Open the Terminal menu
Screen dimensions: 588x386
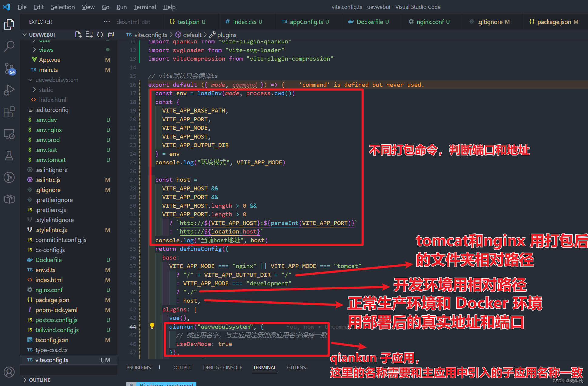click(x=145, y=7)
